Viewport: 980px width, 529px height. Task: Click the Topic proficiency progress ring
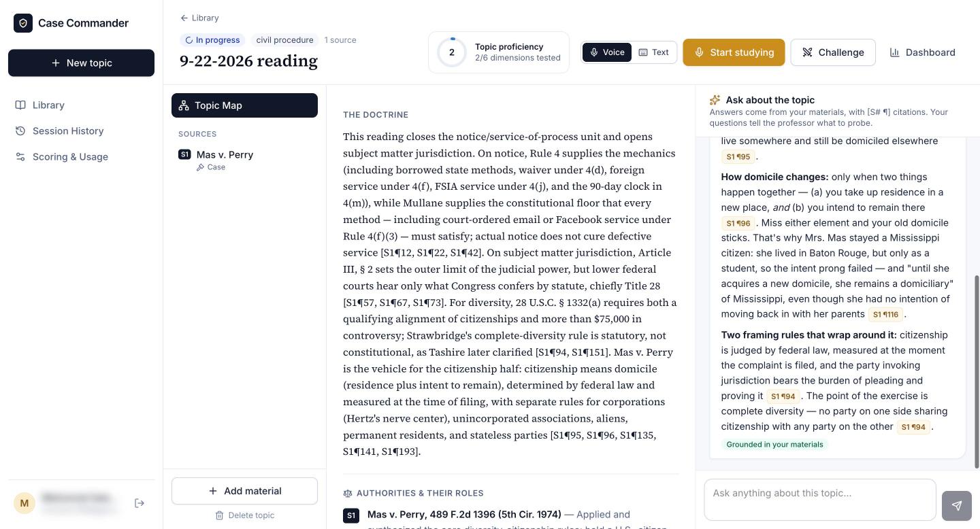click(452, 52)
